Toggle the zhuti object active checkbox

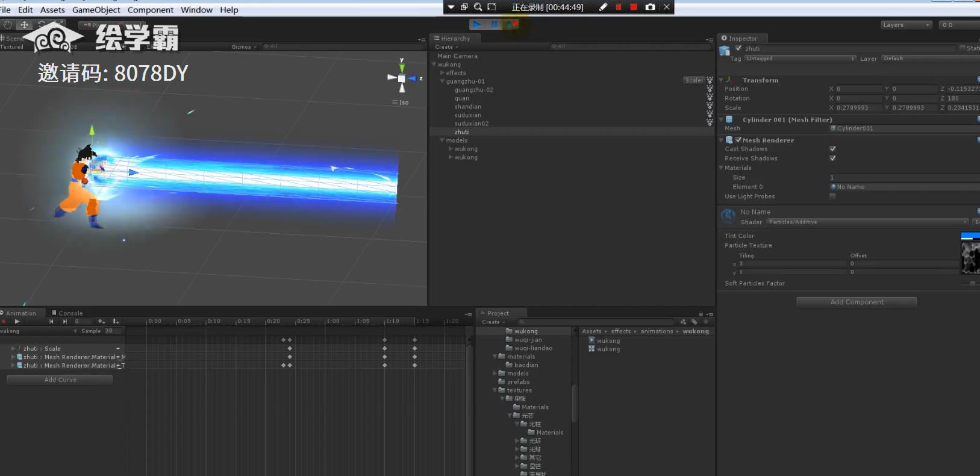tap(738, 48)
